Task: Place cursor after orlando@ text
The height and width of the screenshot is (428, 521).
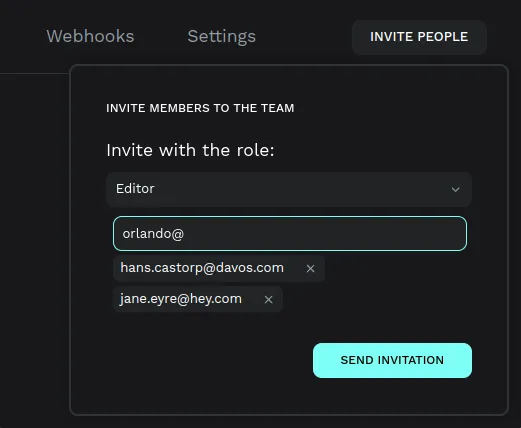Action: (185, 234)
